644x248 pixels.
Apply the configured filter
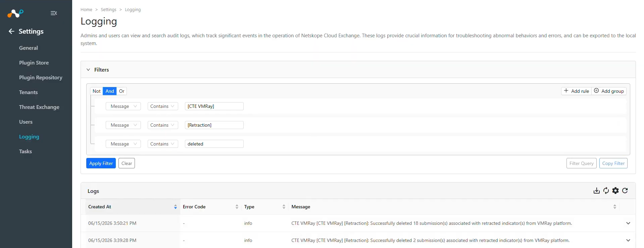(101, 163)
